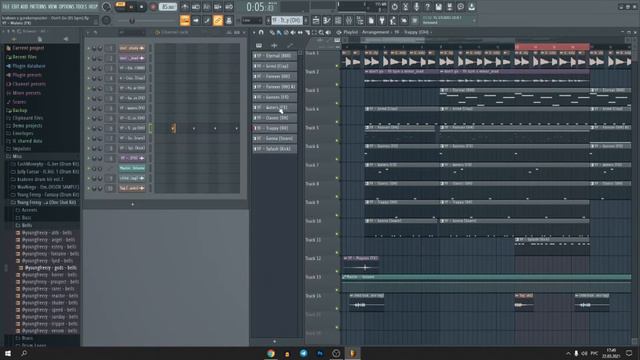Enable wait-for-input before recording icon

[196, 7]
